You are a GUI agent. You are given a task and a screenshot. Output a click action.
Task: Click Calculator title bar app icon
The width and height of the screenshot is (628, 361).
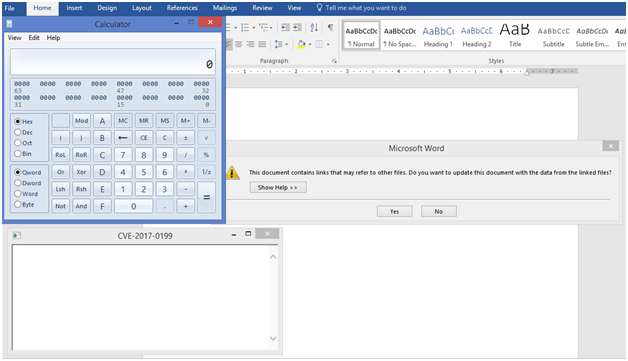coord(9,24)
